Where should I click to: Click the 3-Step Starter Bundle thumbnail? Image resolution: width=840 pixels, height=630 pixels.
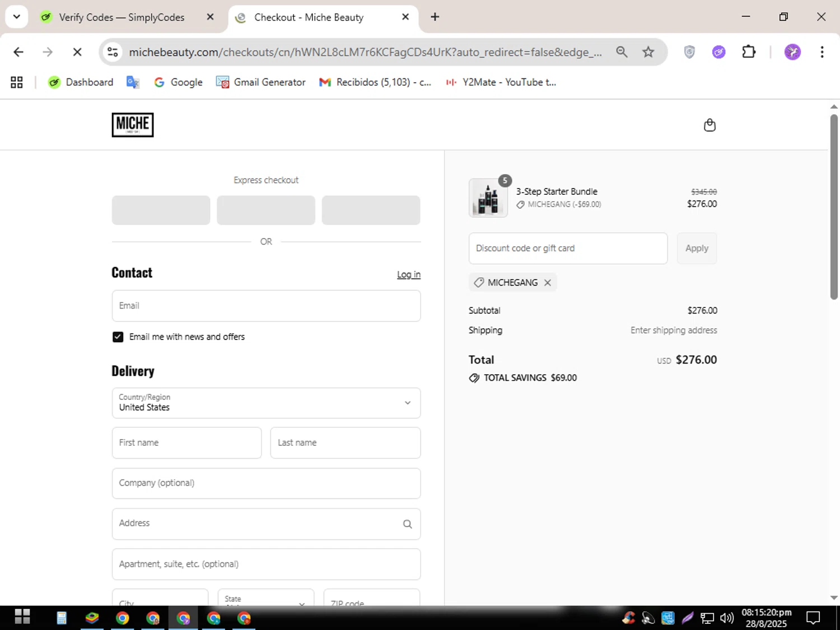pos(488,198)
